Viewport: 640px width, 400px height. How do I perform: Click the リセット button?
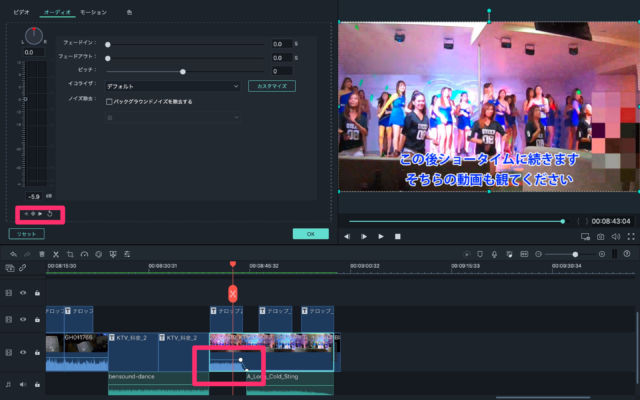click(27, 234)
